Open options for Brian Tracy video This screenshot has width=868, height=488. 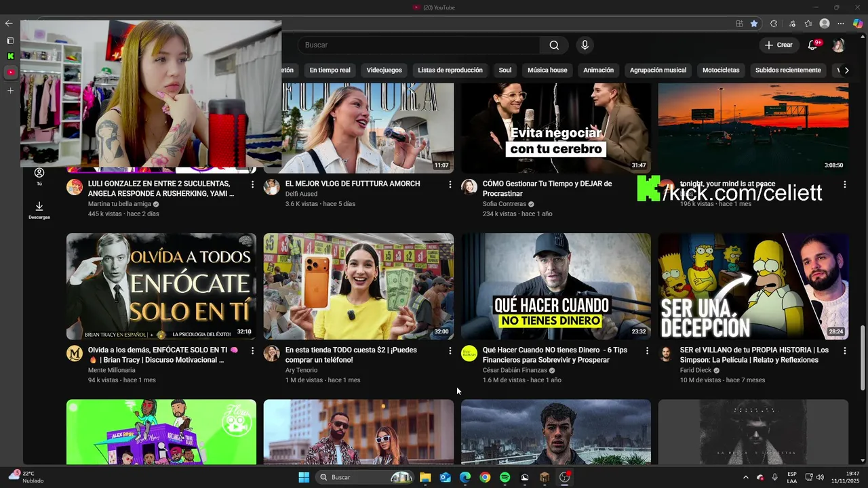[x=252, y=350]
